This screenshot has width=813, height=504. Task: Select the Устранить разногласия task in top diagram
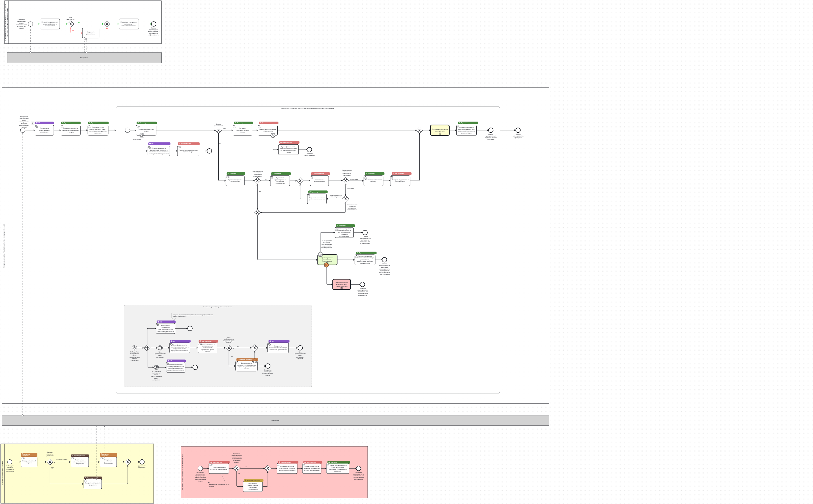[91, 33]
